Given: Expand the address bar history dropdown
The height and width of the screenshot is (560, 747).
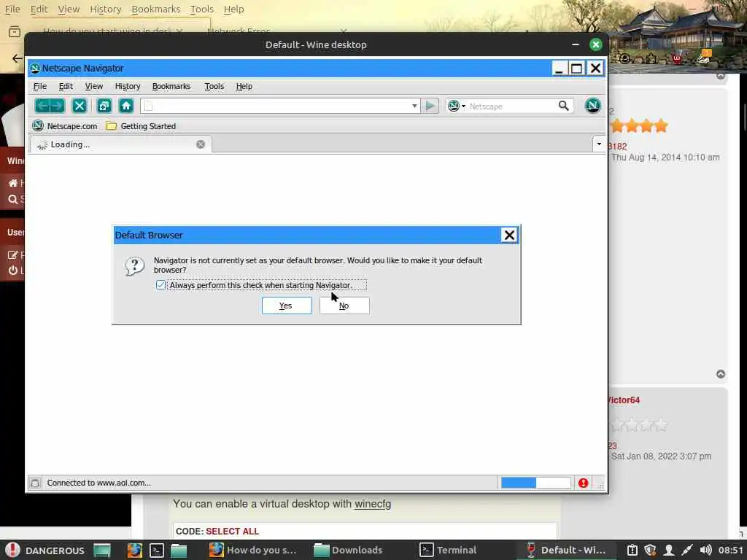Looking at the screenshot, I should click(414, 106).
